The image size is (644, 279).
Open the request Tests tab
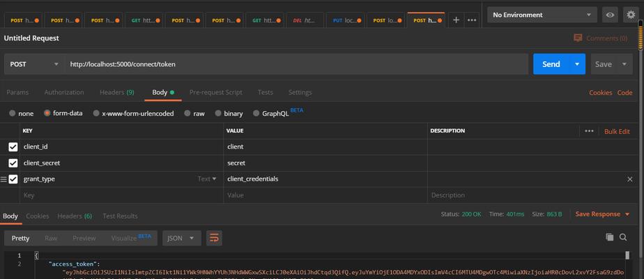[266, 93]
